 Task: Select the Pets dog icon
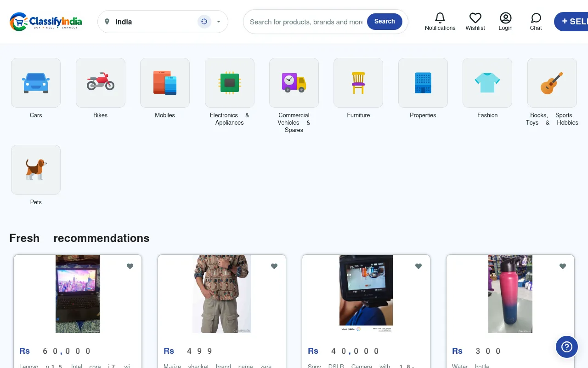pyautogui.click(x=36, y=170)
